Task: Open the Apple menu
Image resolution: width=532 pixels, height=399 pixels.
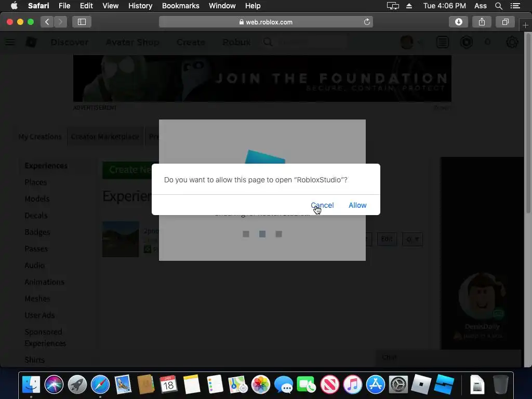Action: coord(14,6)
